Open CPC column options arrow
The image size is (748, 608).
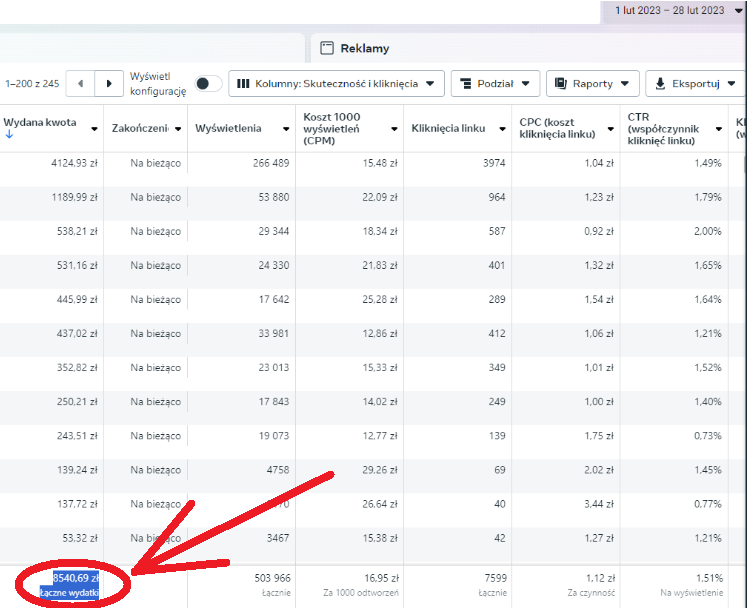pyautogui.click(x=611, y=129)
